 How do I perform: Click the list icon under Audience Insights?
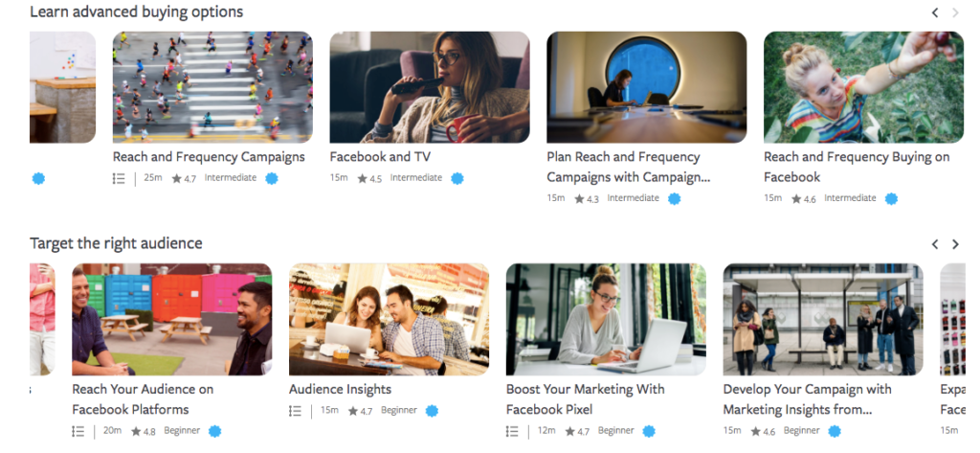(x=295, y=411)
